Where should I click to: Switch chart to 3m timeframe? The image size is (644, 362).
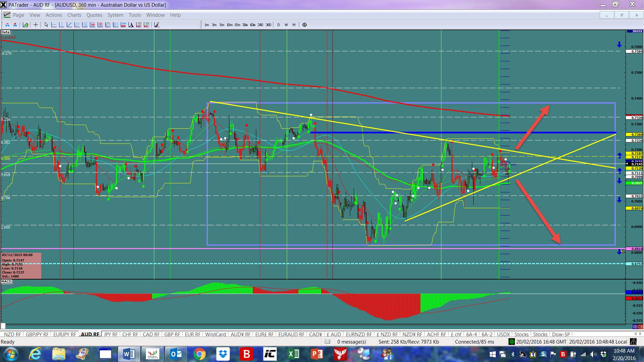click(x=214, y=25)
